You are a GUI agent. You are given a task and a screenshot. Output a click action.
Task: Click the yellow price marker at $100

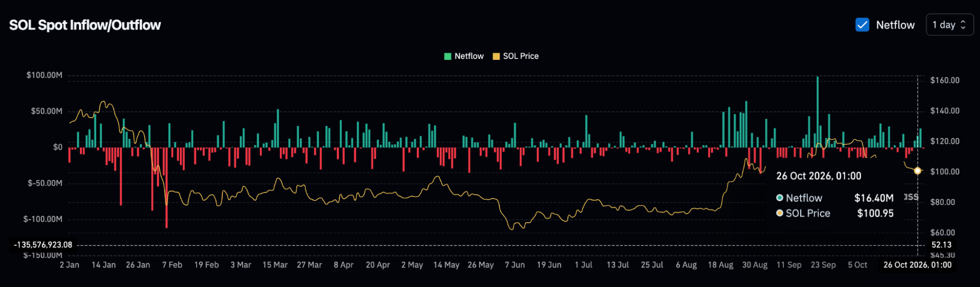[x=917, y=171]
